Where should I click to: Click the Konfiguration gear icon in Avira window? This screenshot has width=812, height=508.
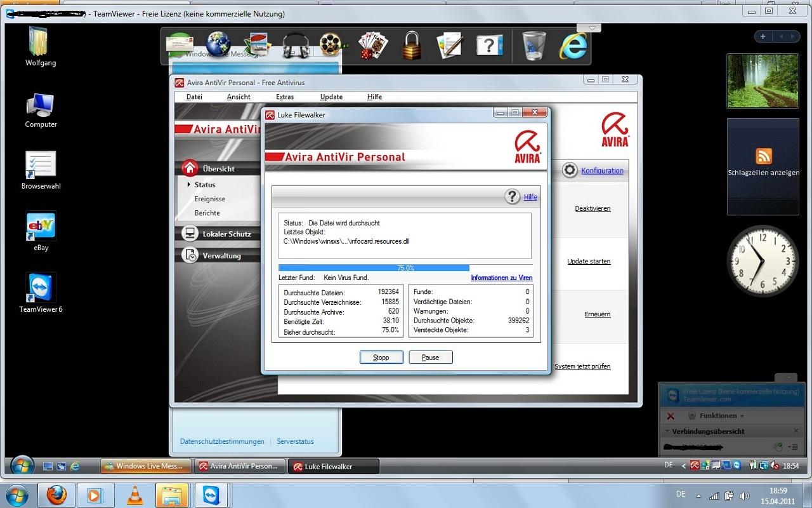570,170
